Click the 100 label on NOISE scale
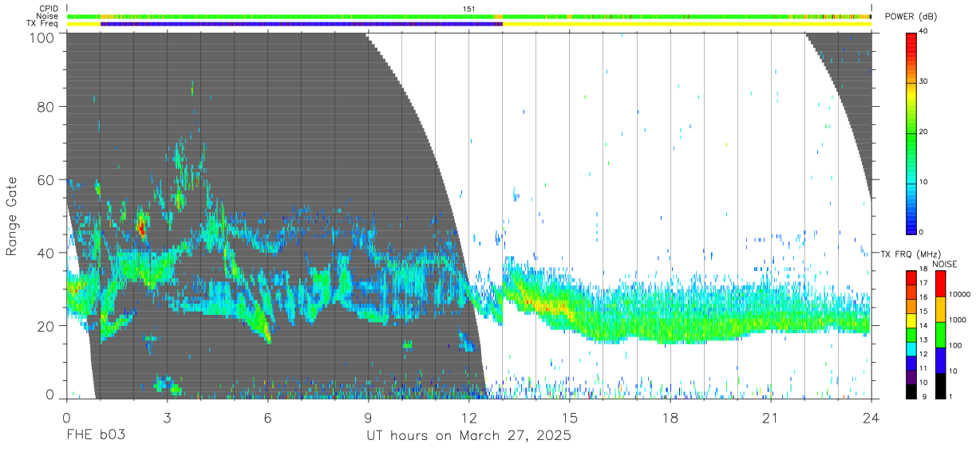The image size is (980, 452). pos(954,345)
